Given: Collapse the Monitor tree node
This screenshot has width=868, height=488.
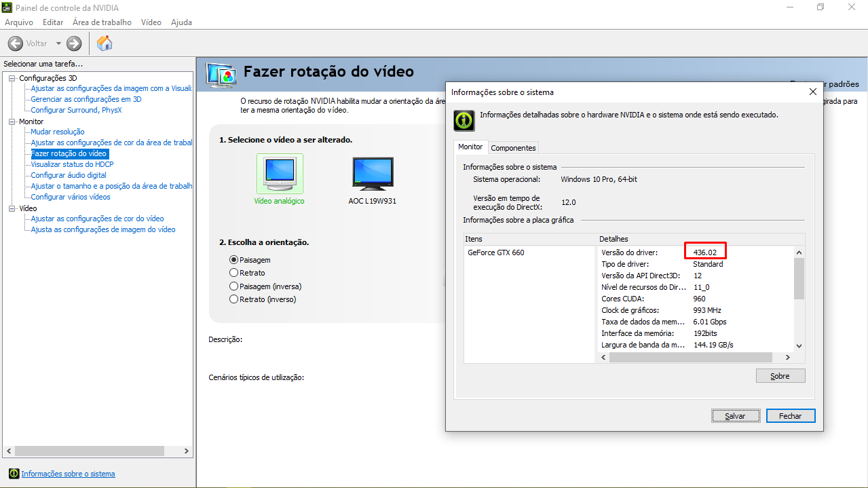Looking at the screenshot, I should pos(12,121).
